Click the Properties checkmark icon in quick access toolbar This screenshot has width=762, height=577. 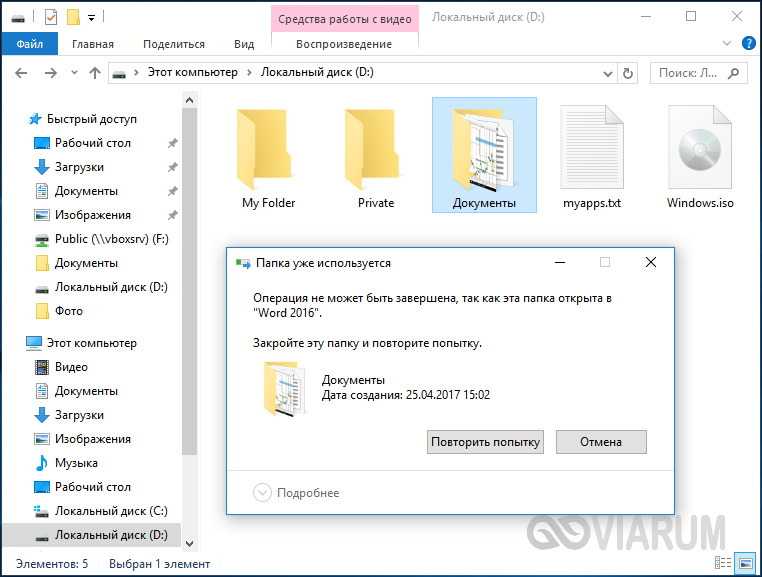tap(51, 18)
